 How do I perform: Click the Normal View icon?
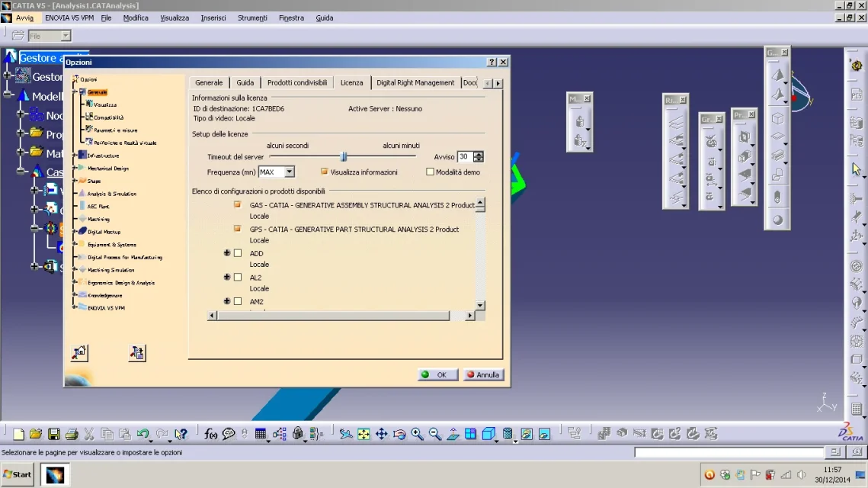point(452,435)
